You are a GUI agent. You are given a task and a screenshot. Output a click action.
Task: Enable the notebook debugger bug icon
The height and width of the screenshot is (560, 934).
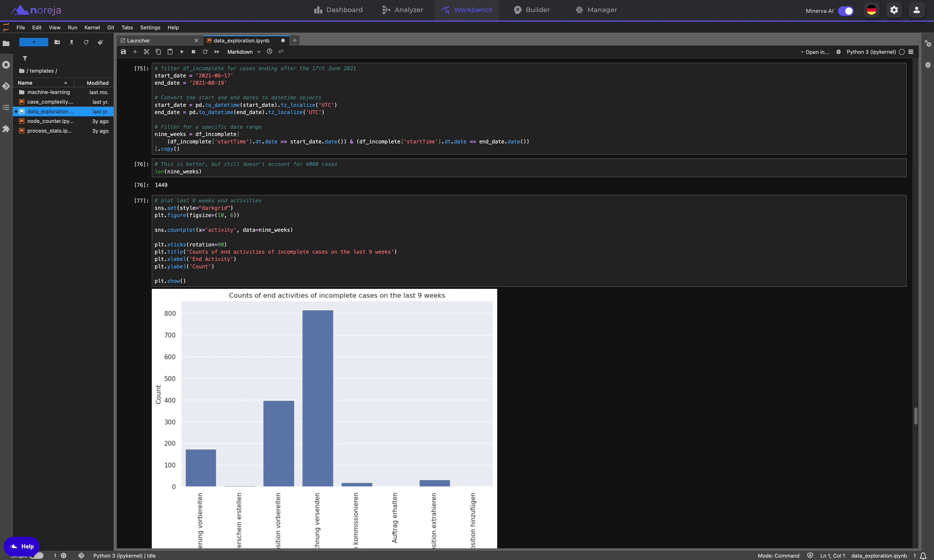coord(838,52)
